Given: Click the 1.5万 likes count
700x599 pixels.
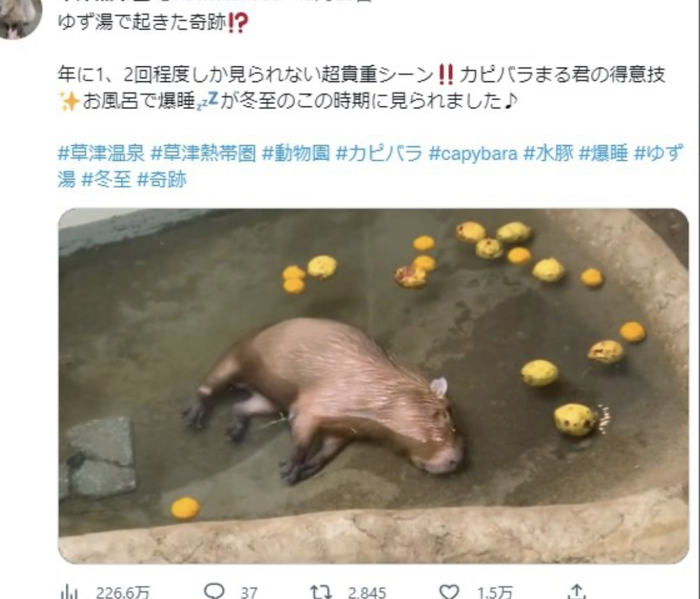Looking at the screenshot, I should click(x=495, y=593).
